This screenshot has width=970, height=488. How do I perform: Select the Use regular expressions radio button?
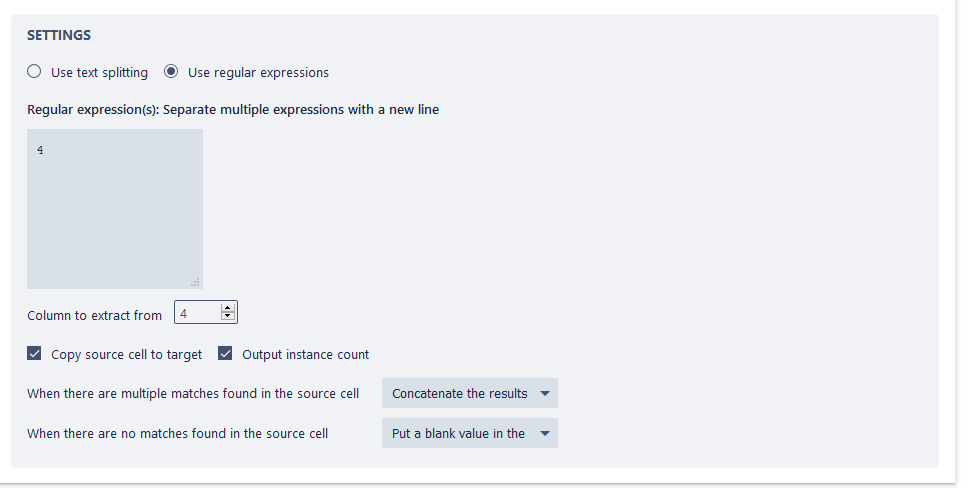click(171, 72)
